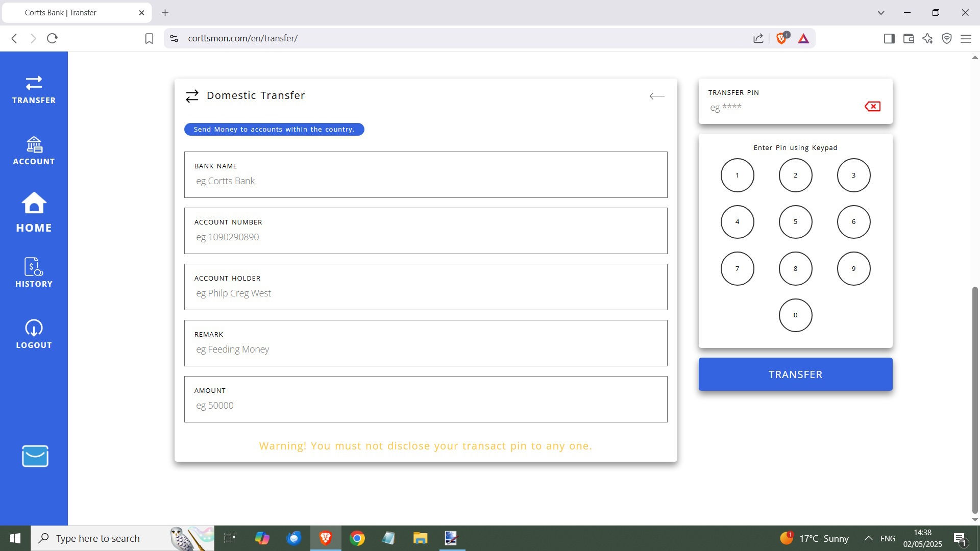Show hidden system tray icons chevron
The width and height of the screenshot is (980, 551).
point(868,538)
